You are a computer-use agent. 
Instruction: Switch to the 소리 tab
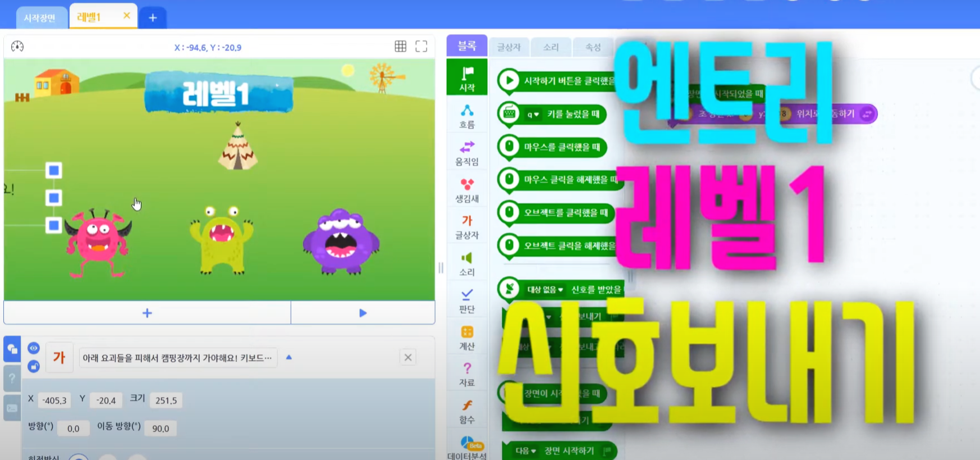tap(551, 47)
